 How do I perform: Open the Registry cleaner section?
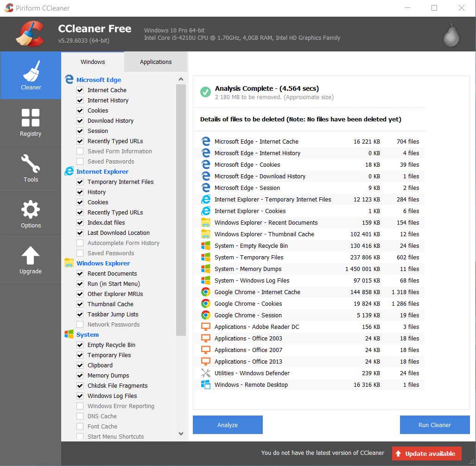point(31,122)
